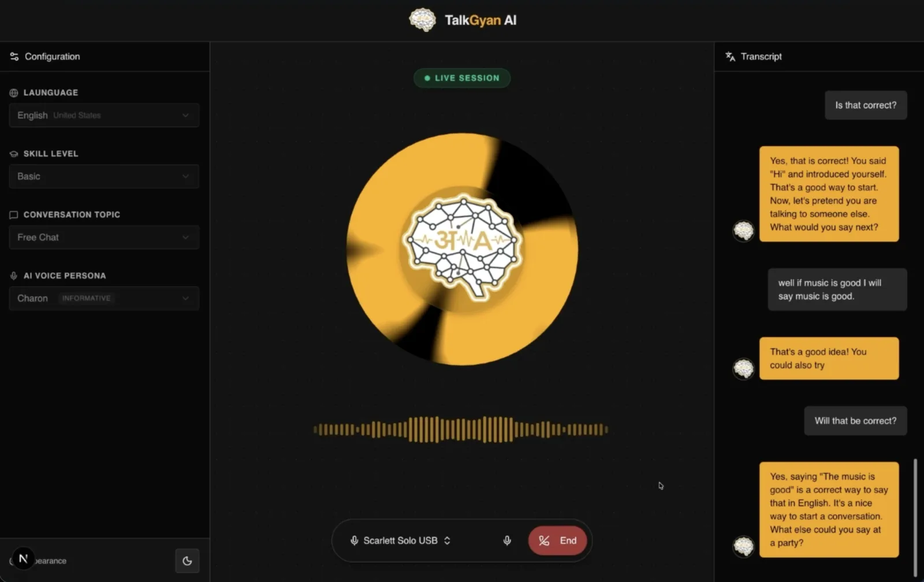Click the central brain avatar in the yellow disc
The image size is (924, 582).
coord(462,247)
